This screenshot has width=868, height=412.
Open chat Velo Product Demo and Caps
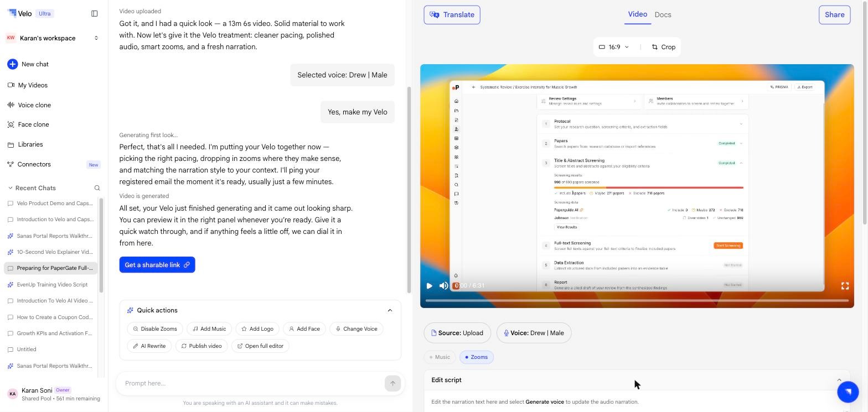point(50,204)
